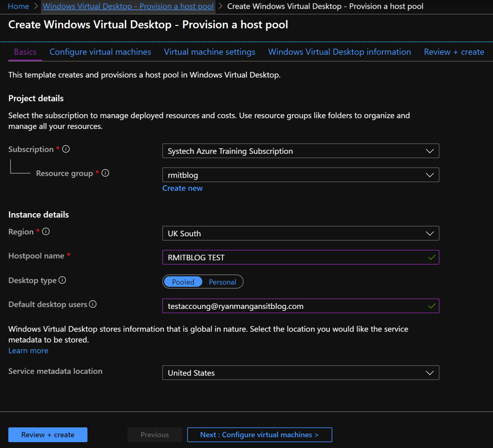
Task: Go to Home in the breadcrumb
Action: pos(18,6)
